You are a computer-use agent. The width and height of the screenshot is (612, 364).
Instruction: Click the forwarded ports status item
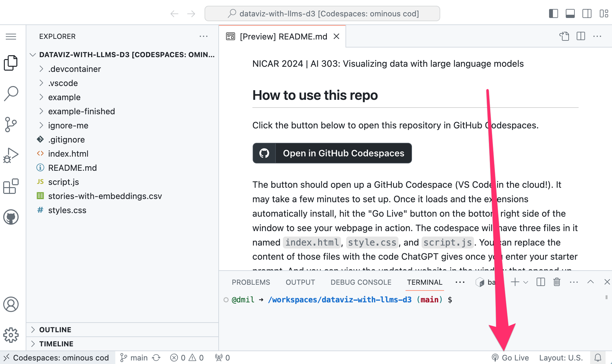coord(223,358)
